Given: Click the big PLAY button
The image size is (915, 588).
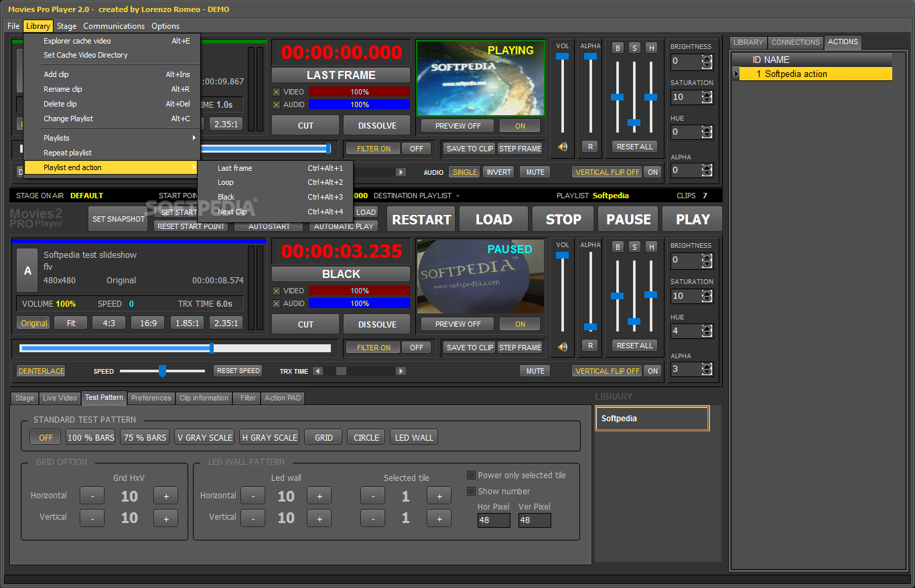Looking at the screenshot, I should click(693, 219).
